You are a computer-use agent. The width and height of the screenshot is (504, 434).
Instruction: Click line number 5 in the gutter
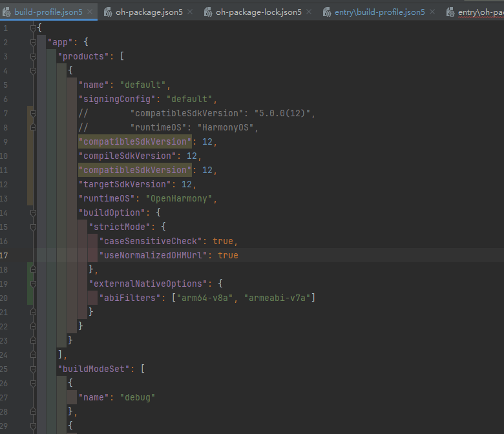pyautogui.click(x=5, y=85)
